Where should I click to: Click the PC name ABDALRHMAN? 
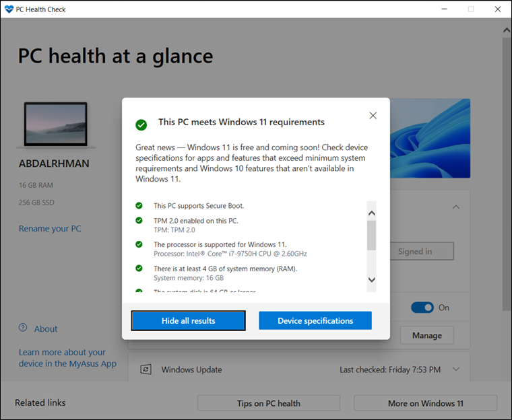(x=54, y=164)
